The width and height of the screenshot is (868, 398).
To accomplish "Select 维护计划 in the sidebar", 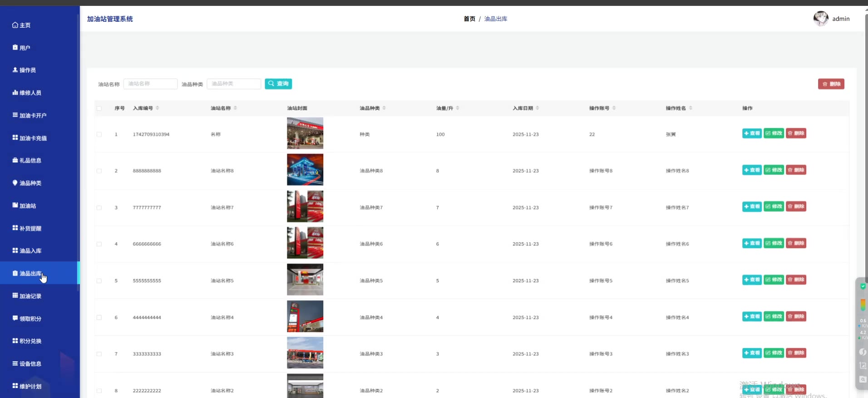I will pos(39,386).
